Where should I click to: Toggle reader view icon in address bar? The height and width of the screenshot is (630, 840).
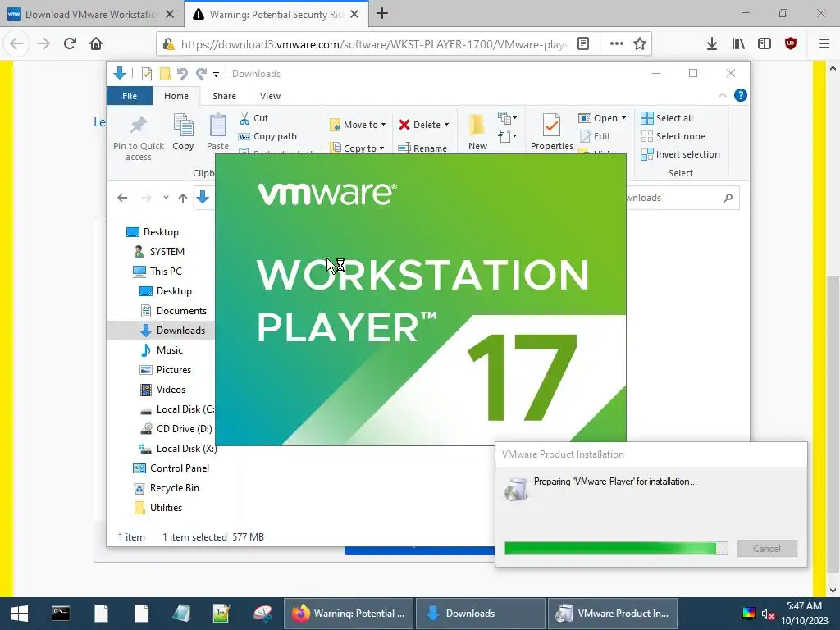click(583, 44)
